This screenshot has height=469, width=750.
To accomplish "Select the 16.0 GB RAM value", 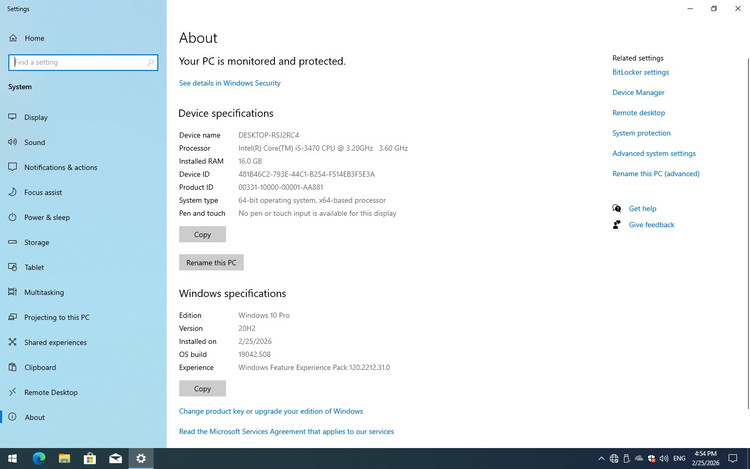I will [250, 161].
